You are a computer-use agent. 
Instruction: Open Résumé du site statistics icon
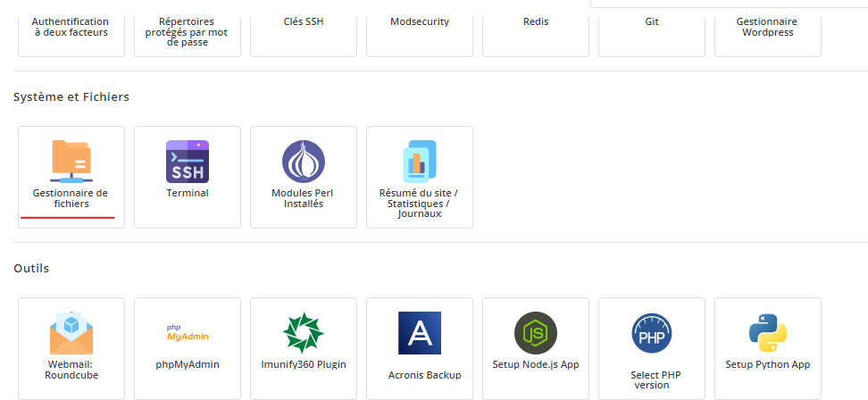click(x=419, y=162)
